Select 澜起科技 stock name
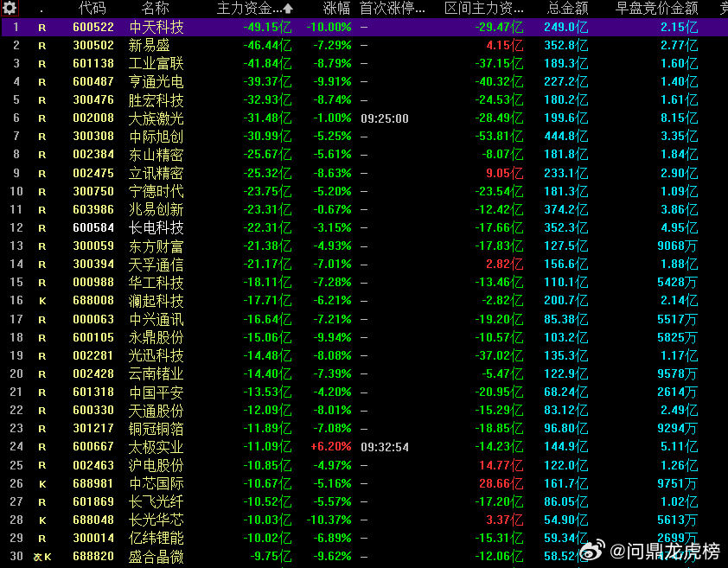728x568 pixels. click(156, 301)
